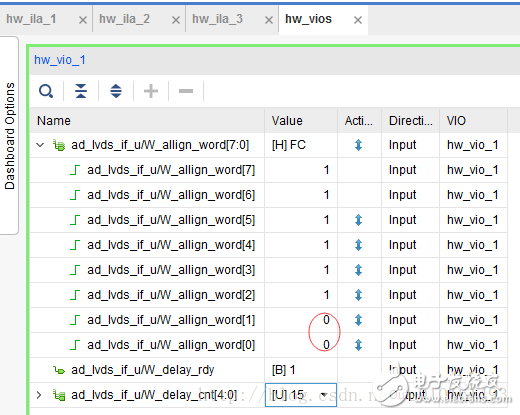Expand the W_delay_cnt[4:0] bus
520x415 pixels.
point(39,395)
